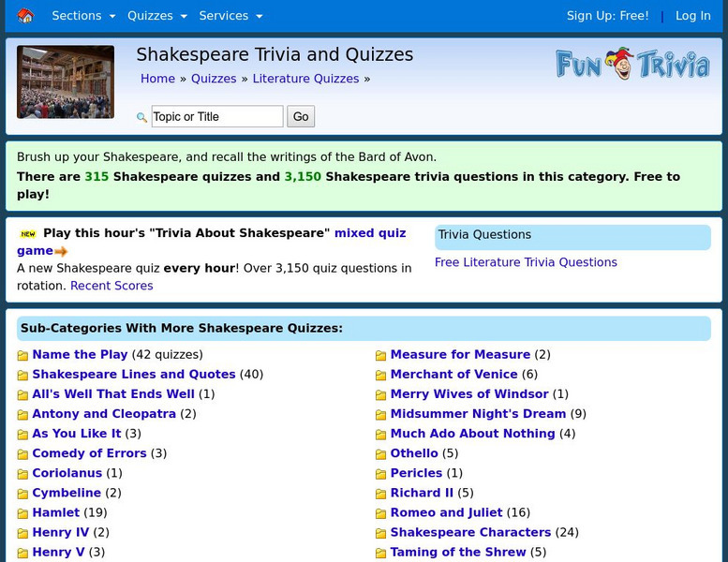Click folder icon beside Merry Wives of Windsor

380,395
